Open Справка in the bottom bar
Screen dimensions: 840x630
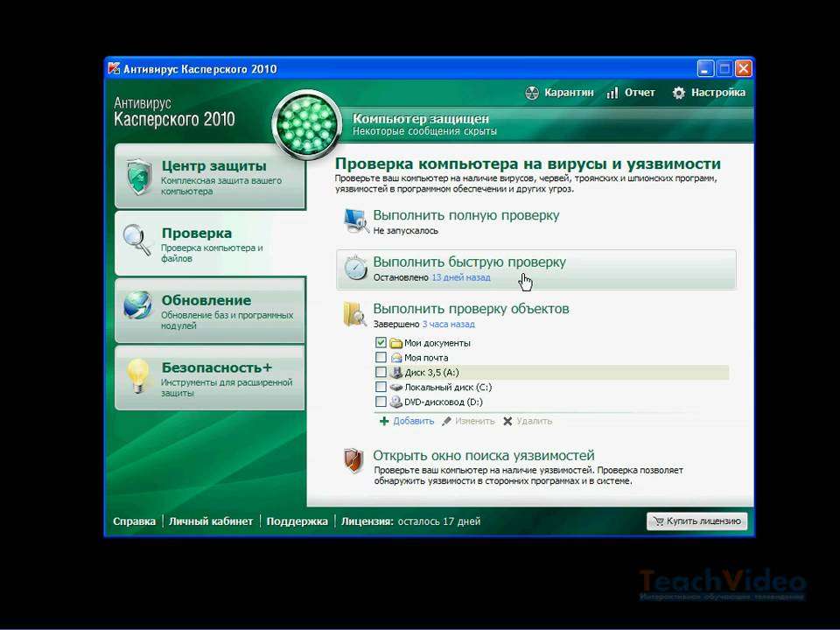pos(134,521)
